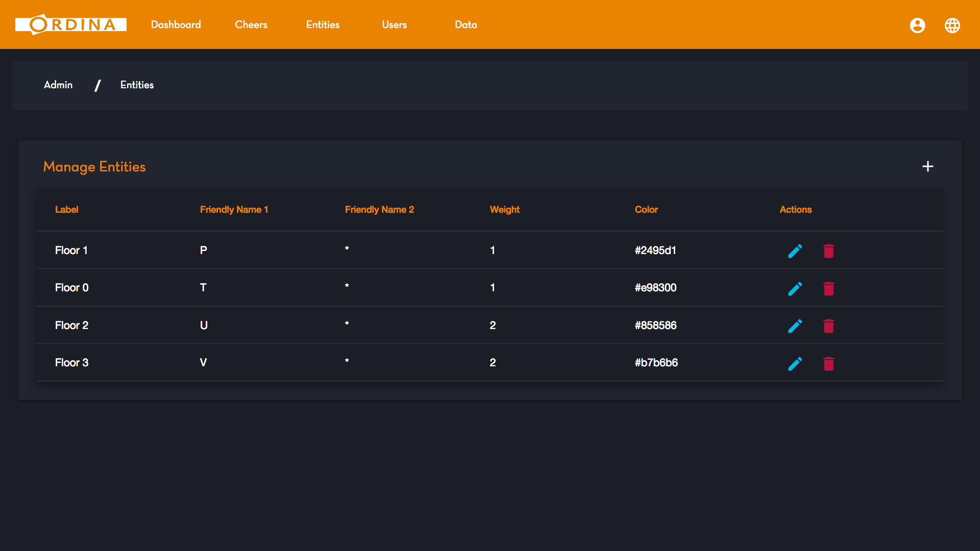Edit the Floor 1 entity
980x551 pixels.
(795, 251)
